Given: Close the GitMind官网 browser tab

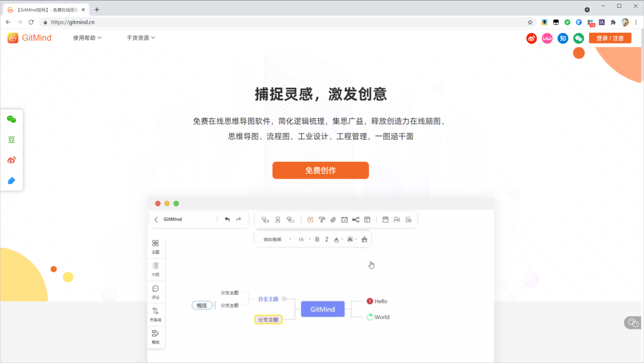Looking at the screenshot, I should pos(83,10).
